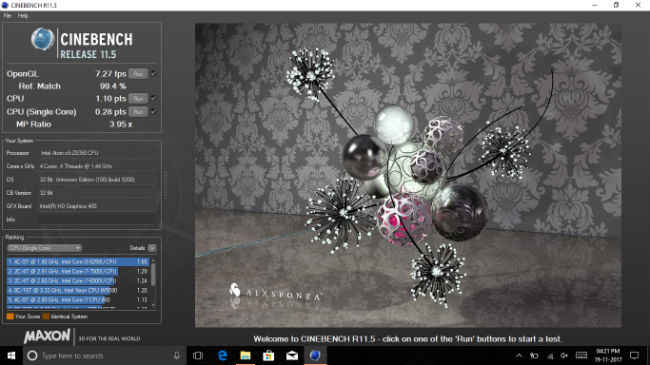
Task: Select second ranking row scoring 1.29
Action: [78, 271]
